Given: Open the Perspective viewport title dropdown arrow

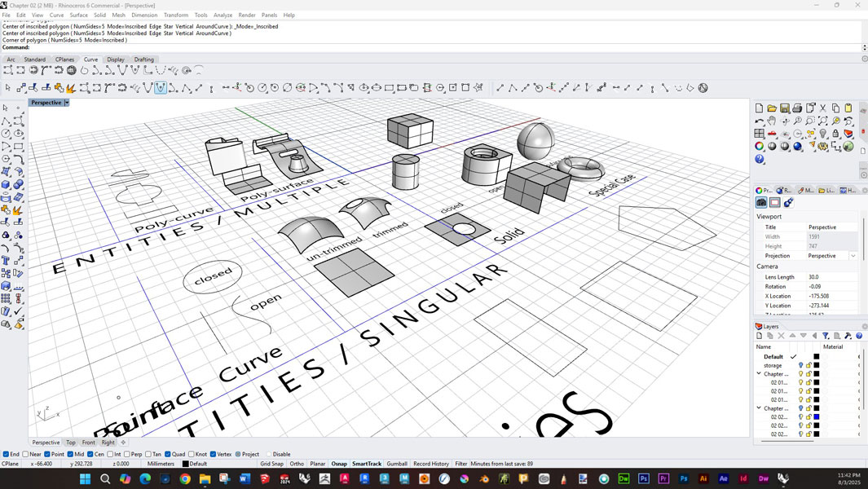Looking at the screenshot, I should pos(67,103).
